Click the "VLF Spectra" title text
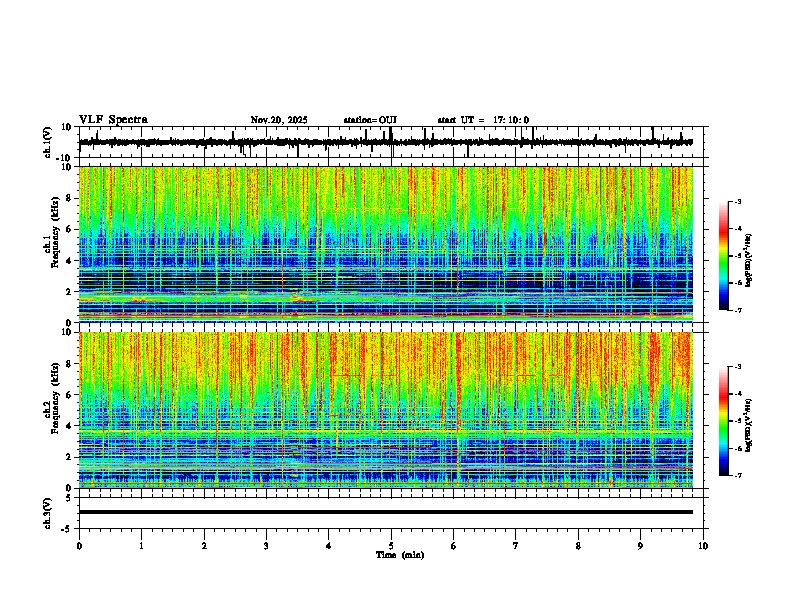 tap(113, 120)
